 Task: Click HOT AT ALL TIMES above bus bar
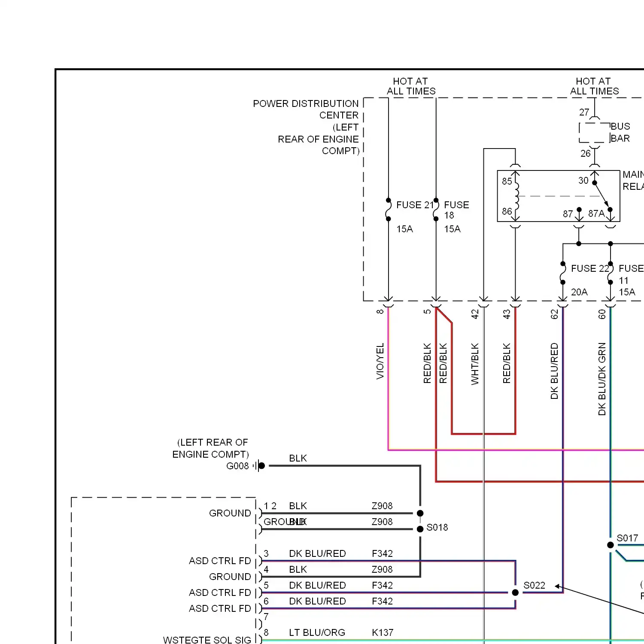click(x=594, y=86)
